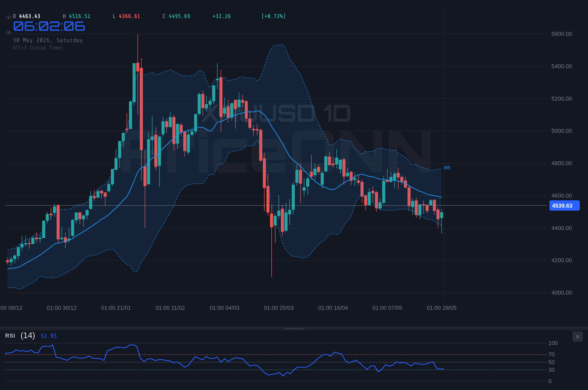Image resolution: width=588 pixels, height=390 pixels.
Task: Click the BB Bollinger Bands label
Action: [447, 168]
